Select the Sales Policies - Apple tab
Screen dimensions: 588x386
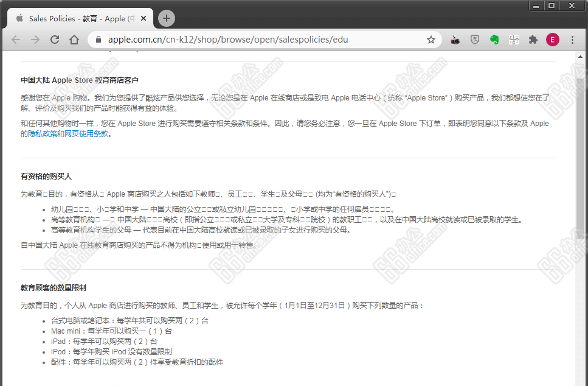coord(80,18)
